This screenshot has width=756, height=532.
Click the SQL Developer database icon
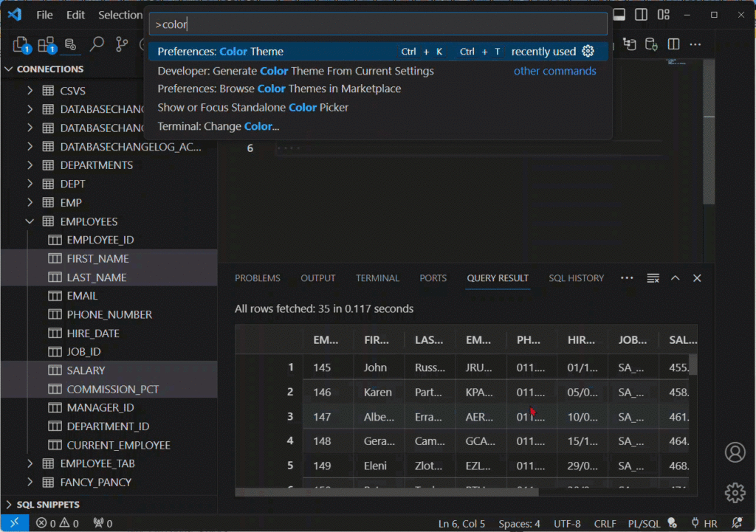71,45
